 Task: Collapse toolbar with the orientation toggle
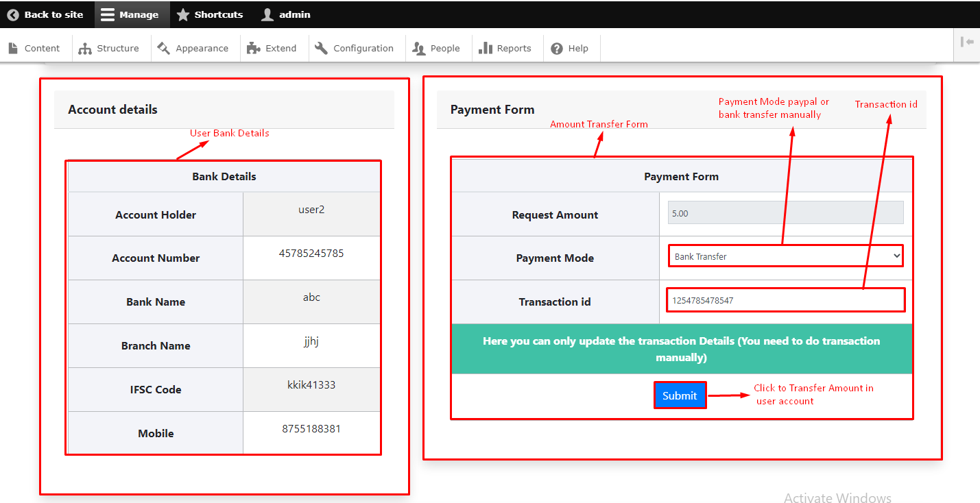967,42
